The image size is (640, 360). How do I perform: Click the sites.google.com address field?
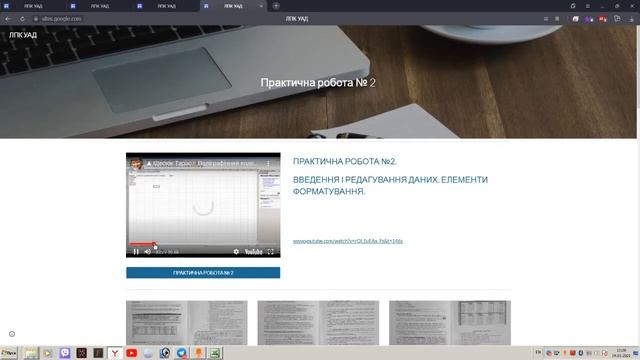(x=61, y=19)
